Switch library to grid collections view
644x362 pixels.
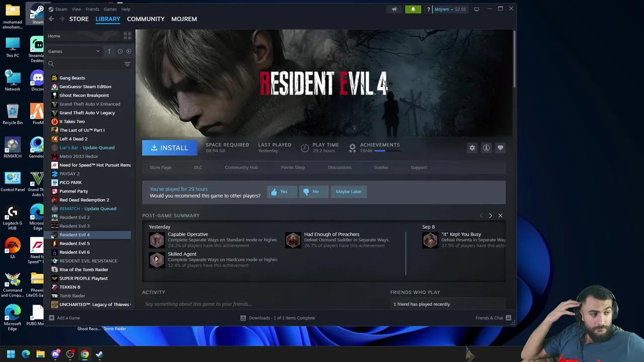(x=127, y=36)
